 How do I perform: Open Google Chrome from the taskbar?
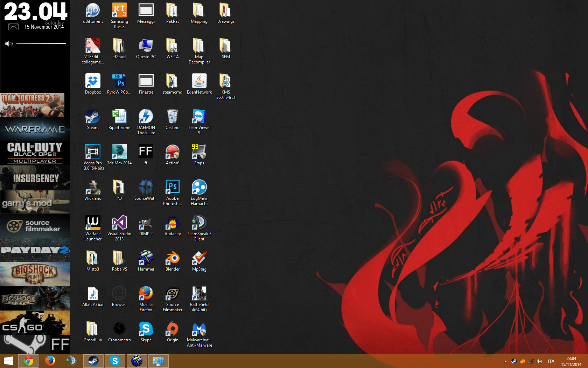(28, 361)
